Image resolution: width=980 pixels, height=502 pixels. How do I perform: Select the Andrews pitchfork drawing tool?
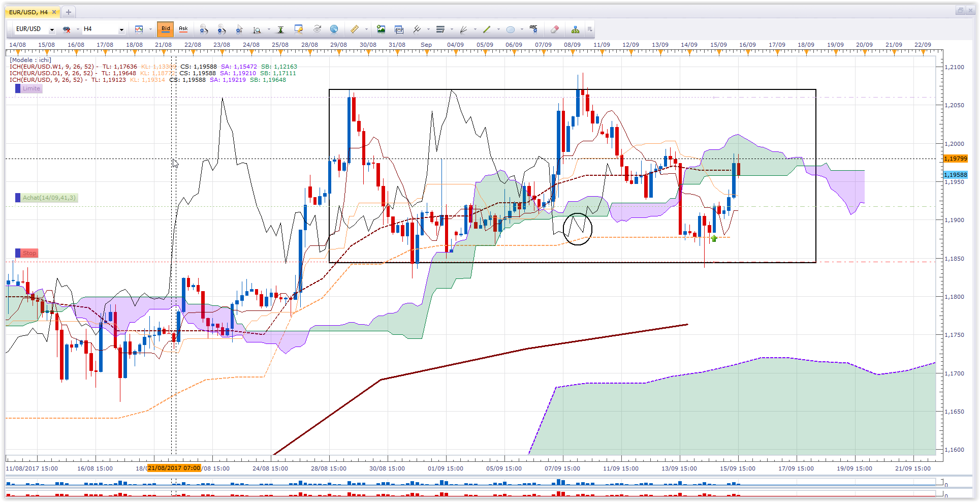click(x=417, y=29)
